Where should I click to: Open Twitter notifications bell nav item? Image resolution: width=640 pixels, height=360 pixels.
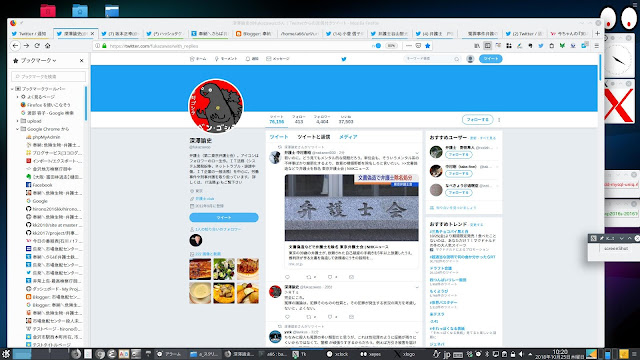point(252,59)
